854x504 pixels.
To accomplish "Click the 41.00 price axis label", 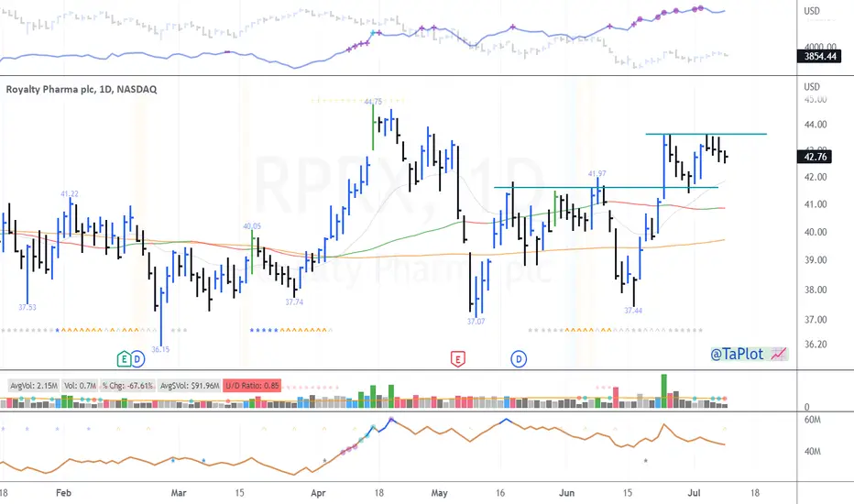I will click(816, 204).
